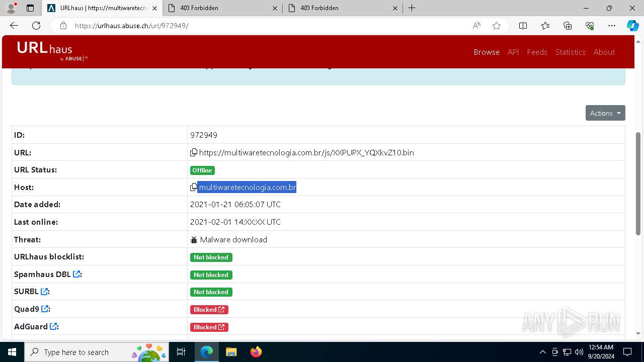This screenshot has height=362, width=644.
Task: Open Favorites list icon
Action: (x=545, y=26)
